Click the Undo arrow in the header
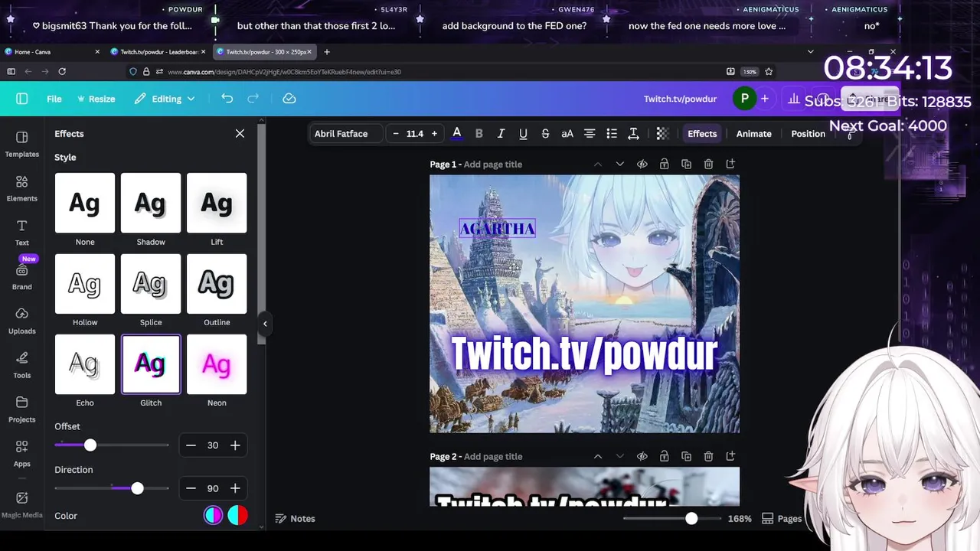 227,99
